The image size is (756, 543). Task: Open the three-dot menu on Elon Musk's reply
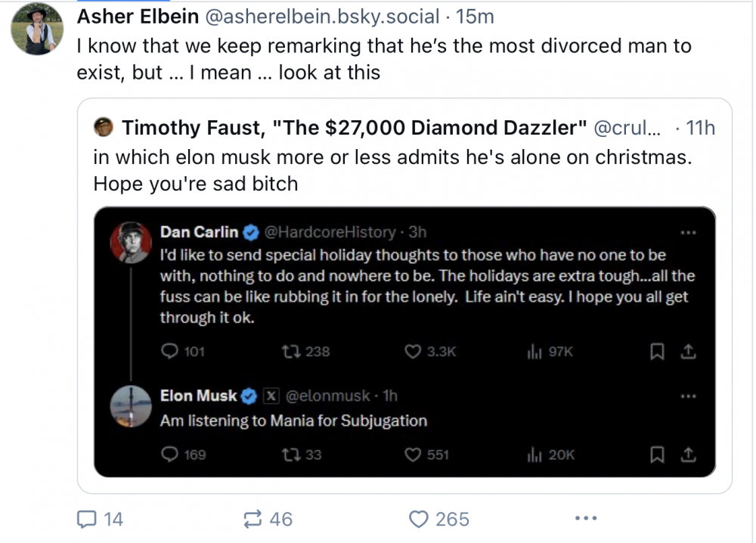click(688, 396)
